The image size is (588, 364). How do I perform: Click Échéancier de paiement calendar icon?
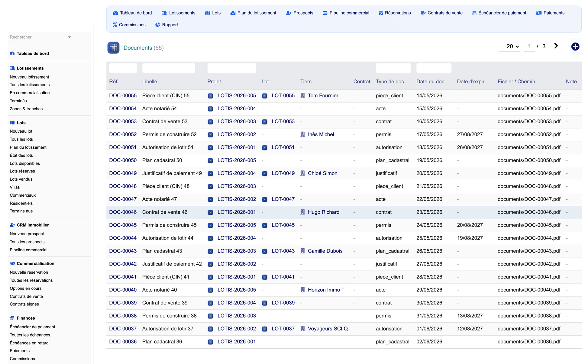coord(474,13)
